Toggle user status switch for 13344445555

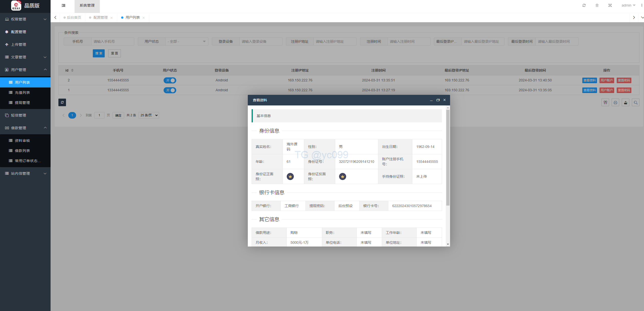click(170, 90)
